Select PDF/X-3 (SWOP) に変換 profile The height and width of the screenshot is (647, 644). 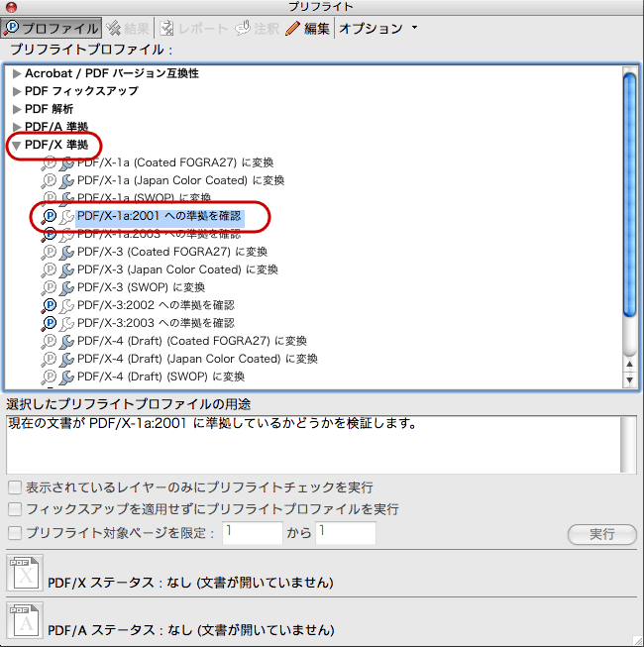tap(141, 287)
